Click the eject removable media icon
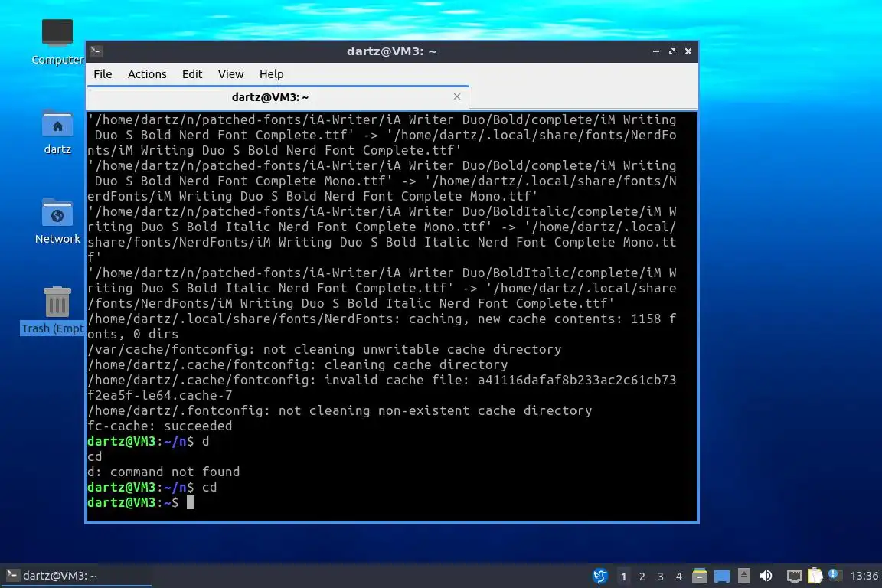 pyautogui.click(x=743, y=576)
